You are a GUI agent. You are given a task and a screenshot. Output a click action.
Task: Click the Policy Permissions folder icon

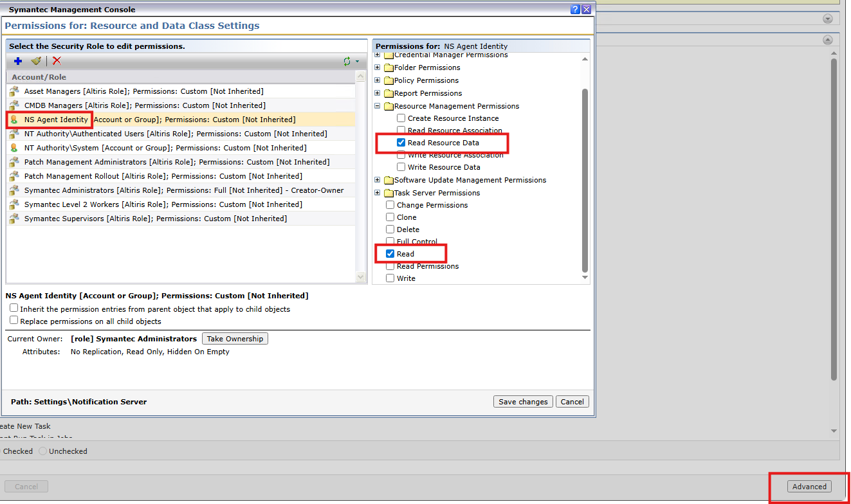[x=389, y=80]
